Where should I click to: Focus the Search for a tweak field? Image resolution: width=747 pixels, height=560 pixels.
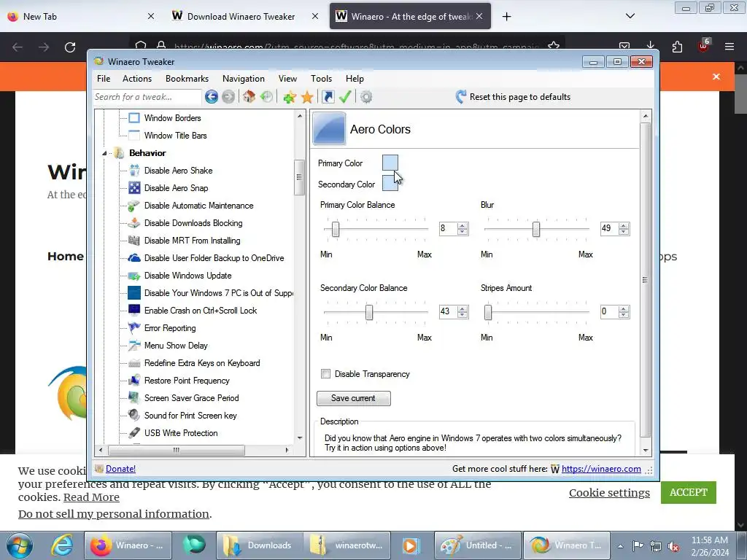point(147,97)
